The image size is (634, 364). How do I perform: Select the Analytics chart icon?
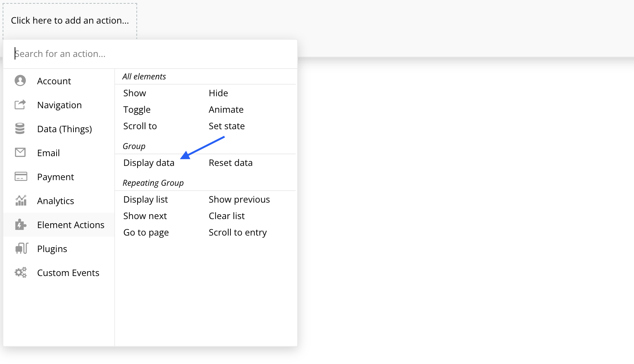(x=21, y=200)
